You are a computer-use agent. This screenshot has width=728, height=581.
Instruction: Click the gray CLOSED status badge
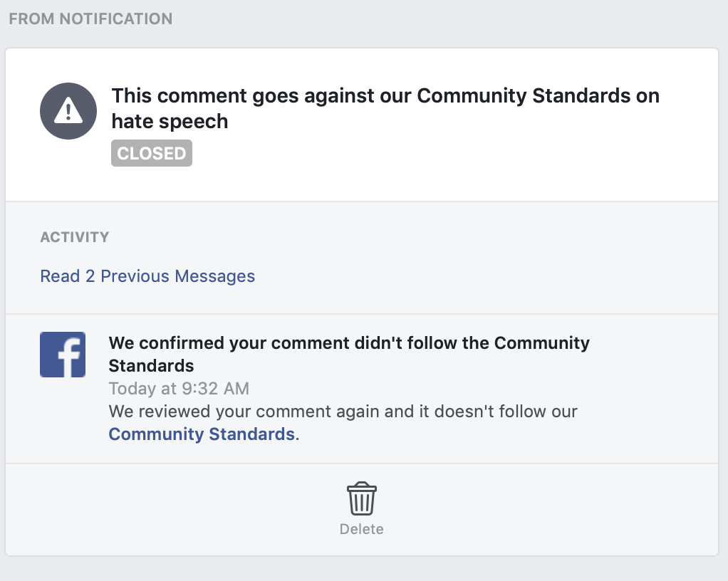(x=152, y=154)
